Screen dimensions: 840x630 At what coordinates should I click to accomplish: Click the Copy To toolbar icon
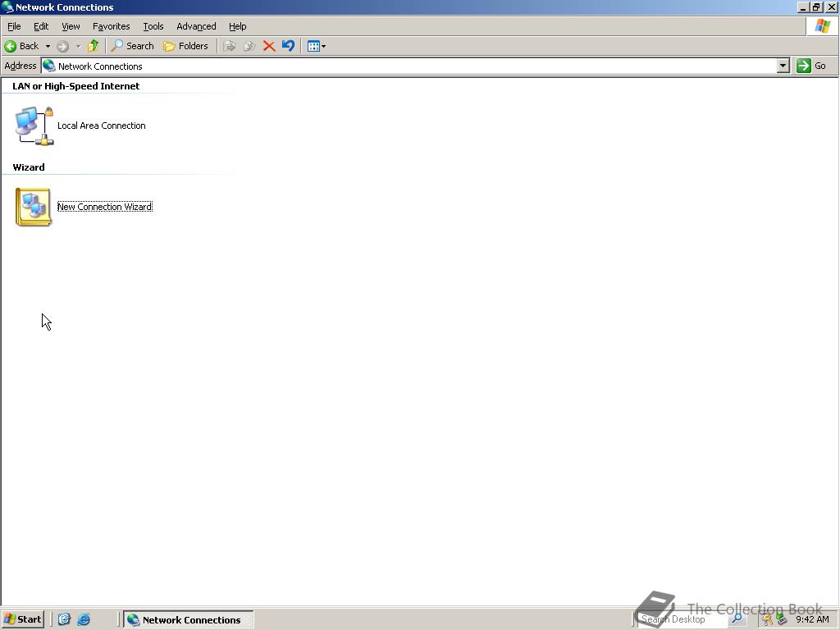click(249, 46)
